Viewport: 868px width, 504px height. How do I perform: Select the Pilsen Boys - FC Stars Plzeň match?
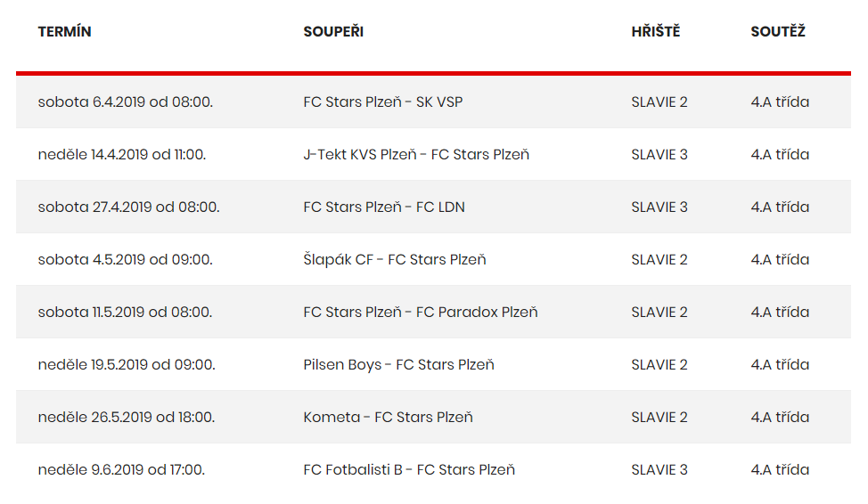point(398,364)
